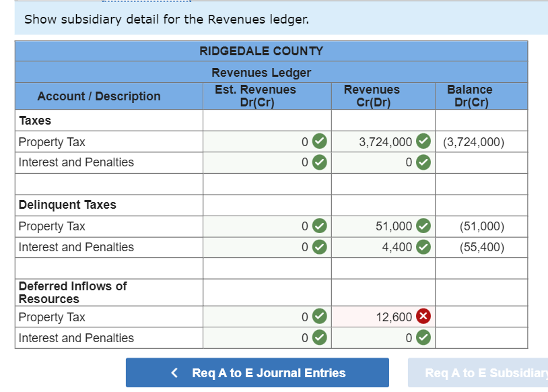The height and width of the screenshot is (392, 548).
Task: Click the checkmark on Taxes Interest and Penalties zero
Action: point(424,162)
